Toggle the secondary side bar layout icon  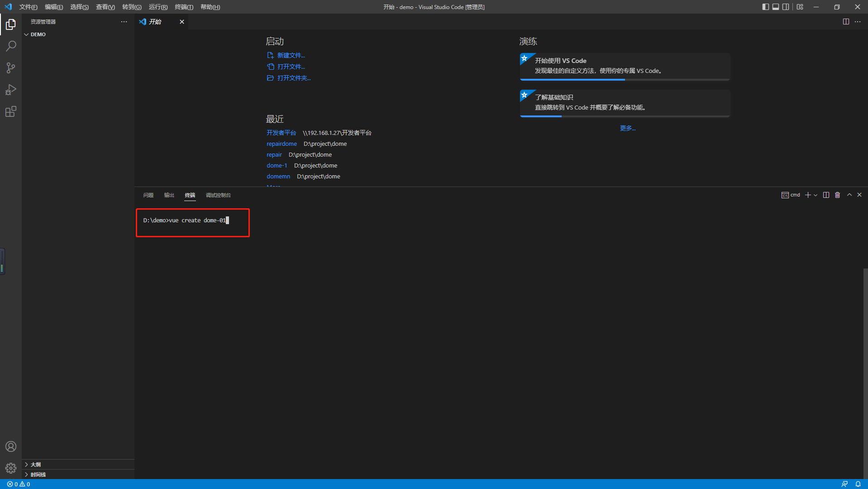coord(786,7)
